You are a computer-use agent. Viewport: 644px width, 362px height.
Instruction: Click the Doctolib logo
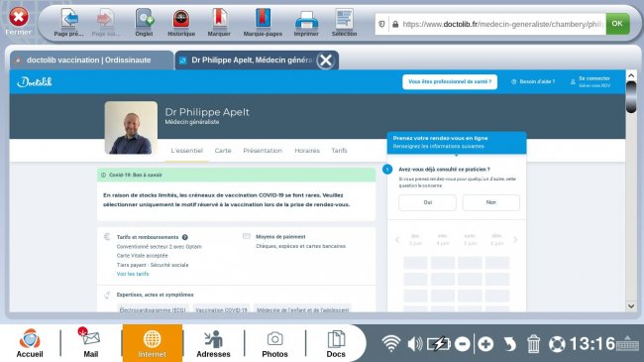[35, 82]
